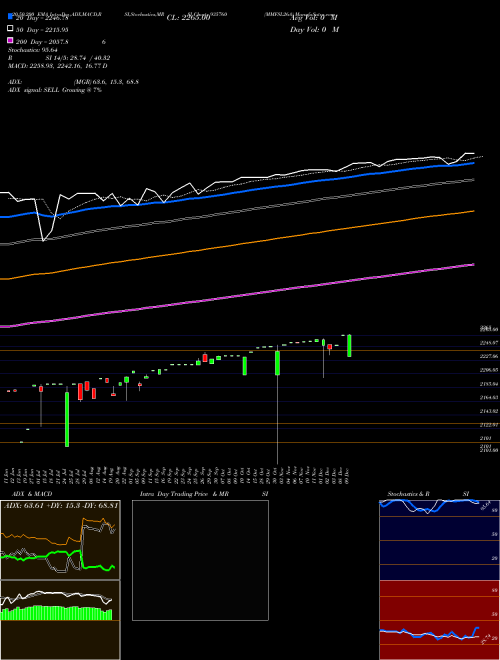This screenshot has height=660, width=500.
Task: Click the 2245.97 price axis label
Action: point(489,343)
